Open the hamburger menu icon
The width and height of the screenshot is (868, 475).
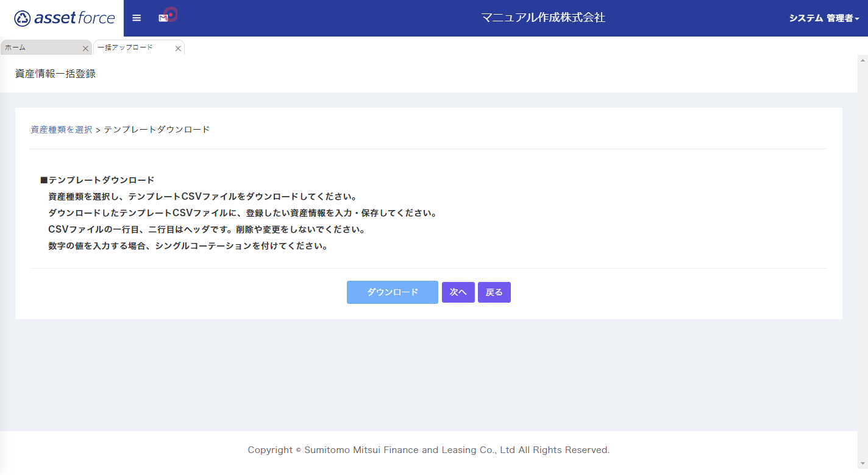(137, 18)
